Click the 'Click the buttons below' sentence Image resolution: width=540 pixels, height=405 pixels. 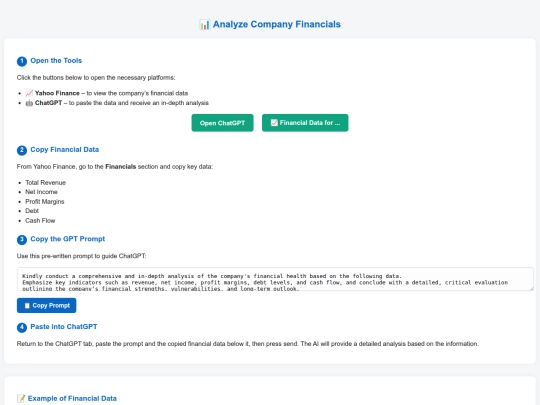[96, 77]
